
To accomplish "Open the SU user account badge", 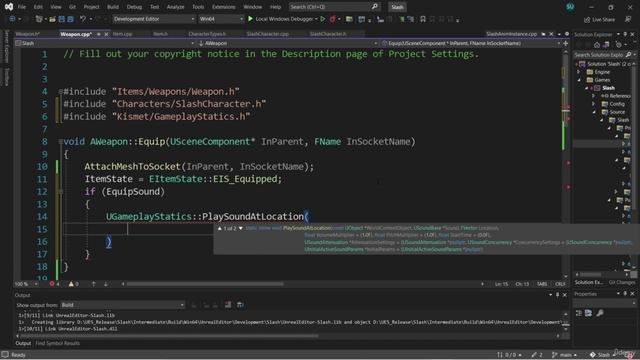I will click(570, 7).
